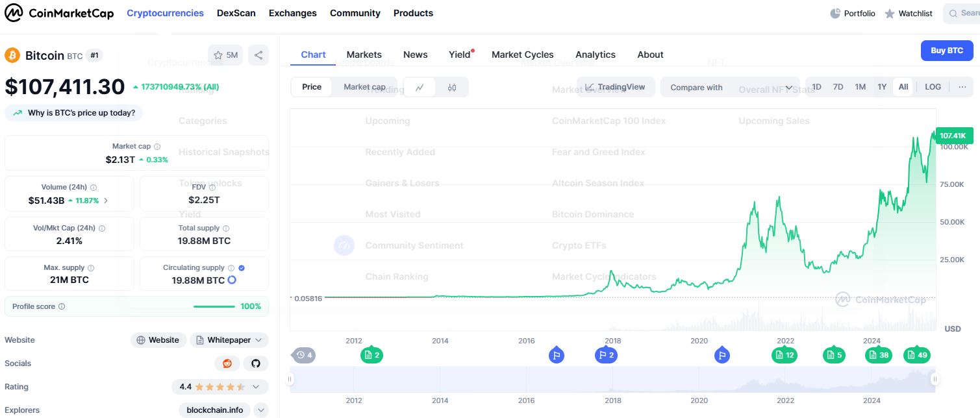Open the Cryptocurrencies nav menu

[165, 13]
